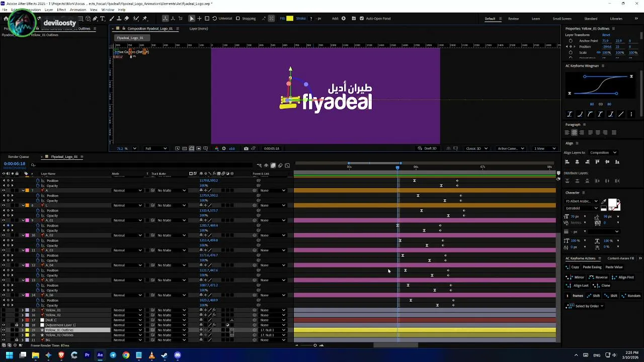Switch to the Libraries workspace
The width and height of the screenshot is (644, 362).
click(x=616, y=19)
